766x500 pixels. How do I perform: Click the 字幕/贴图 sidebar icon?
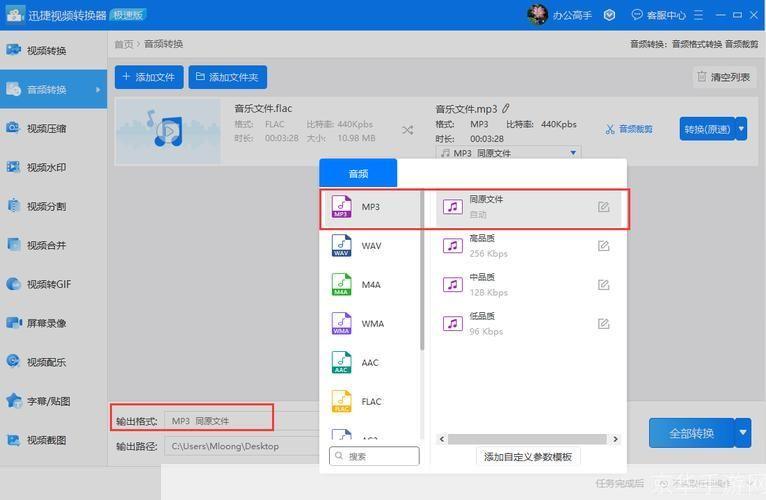pos(13,401)
